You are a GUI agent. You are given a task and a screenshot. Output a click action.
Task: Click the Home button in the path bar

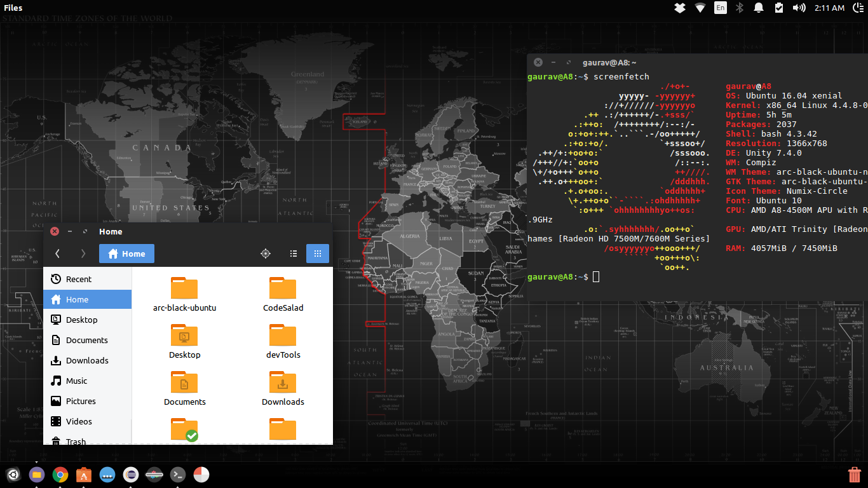tap(126, 253)
